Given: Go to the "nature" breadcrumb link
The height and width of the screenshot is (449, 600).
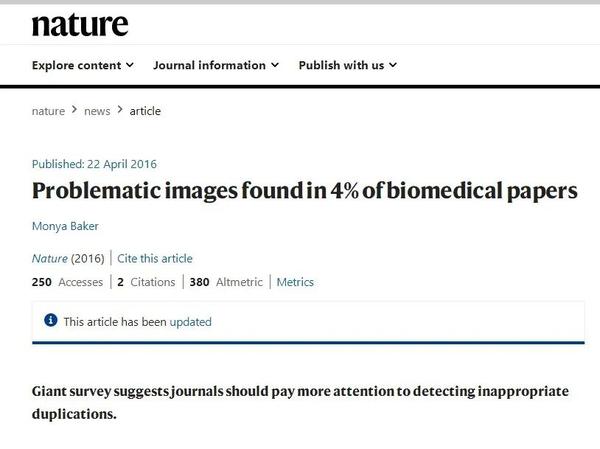Looking at the screenshot, I should [x=48, y=111].
